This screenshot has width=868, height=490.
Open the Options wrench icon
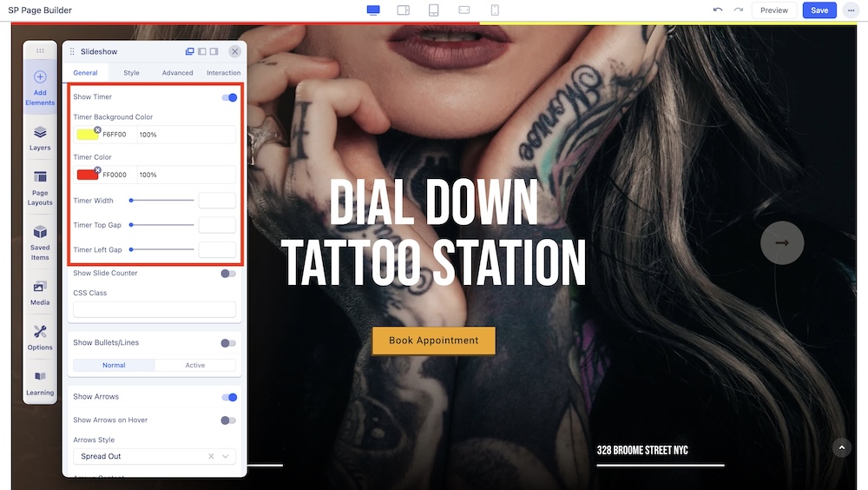40,338
